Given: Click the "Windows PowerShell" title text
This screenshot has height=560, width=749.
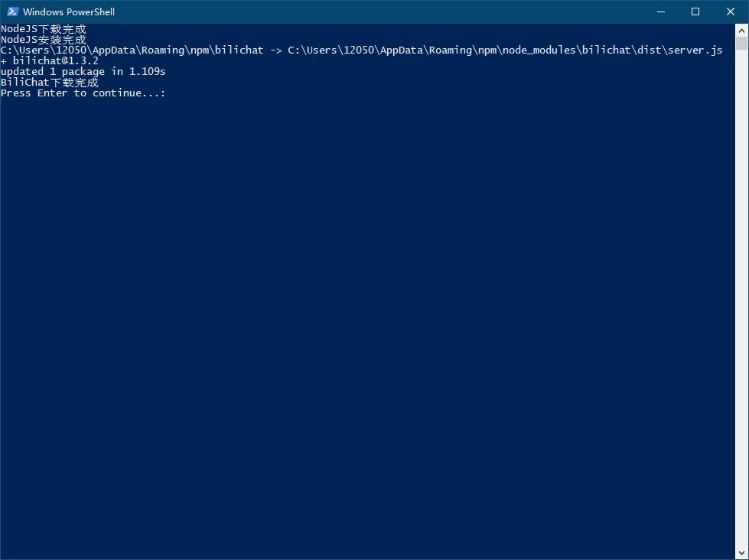Looking at the screenshot, I should coord(69,12).
